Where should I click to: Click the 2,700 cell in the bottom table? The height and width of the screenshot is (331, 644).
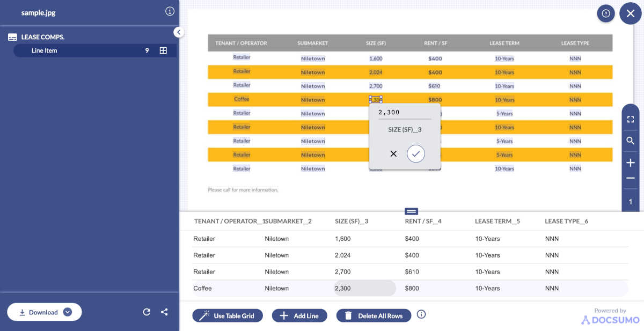(342, 272)
